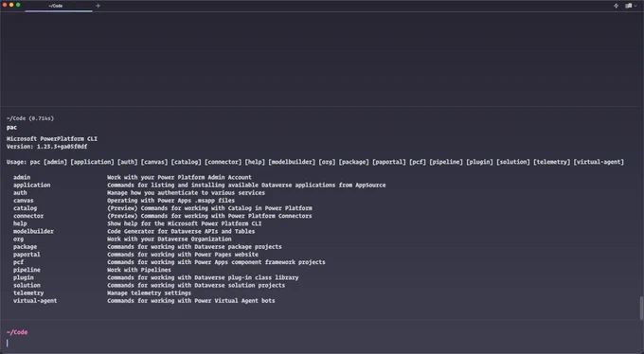Click '[telemetry]' in the Usage line
The width and height of the screenshot is (644, 354).
point(551,162)
